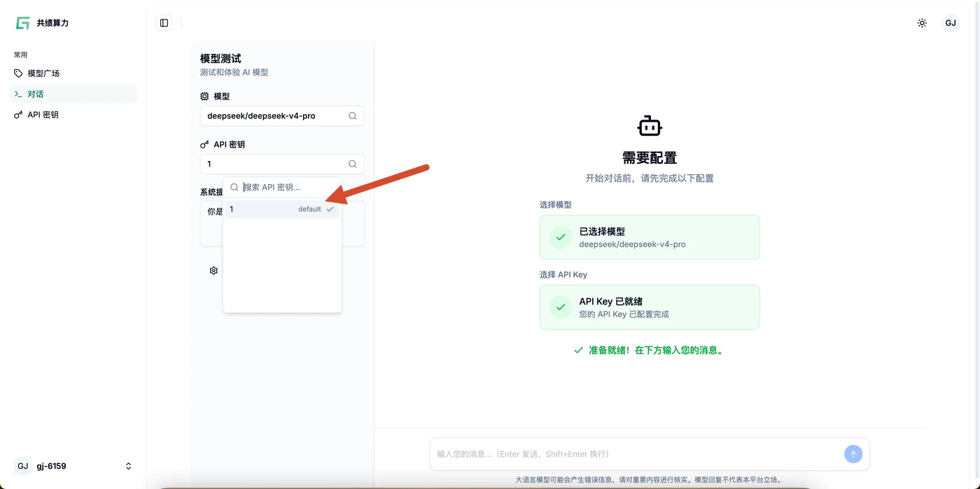Select API key "1" default option
Screen dimensions: 980x489
(282, 209)
